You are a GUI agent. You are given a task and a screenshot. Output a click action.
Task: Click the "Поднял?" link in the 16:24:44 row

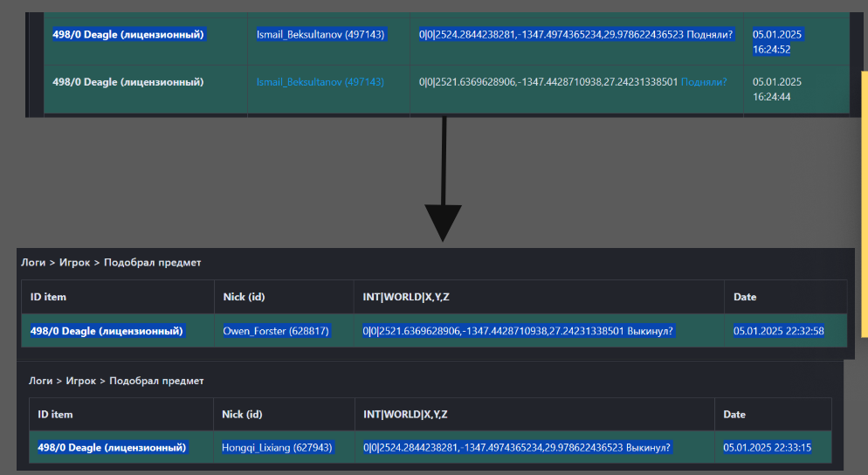[x=703, y=82]
